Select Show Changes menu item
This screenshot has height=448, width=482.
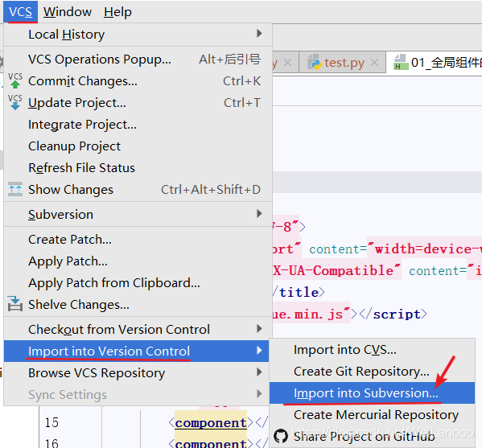click(x=138, y=190)
